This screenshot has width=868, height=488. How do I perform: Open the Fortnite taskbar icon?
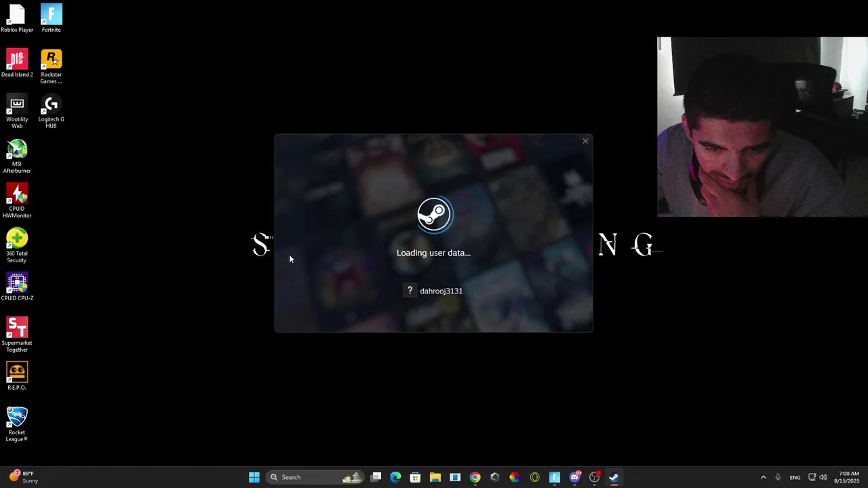555,477
